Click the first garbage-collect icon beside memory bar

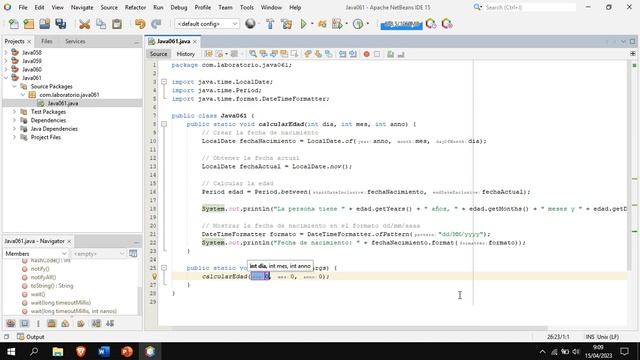click(x=431, y=24)
